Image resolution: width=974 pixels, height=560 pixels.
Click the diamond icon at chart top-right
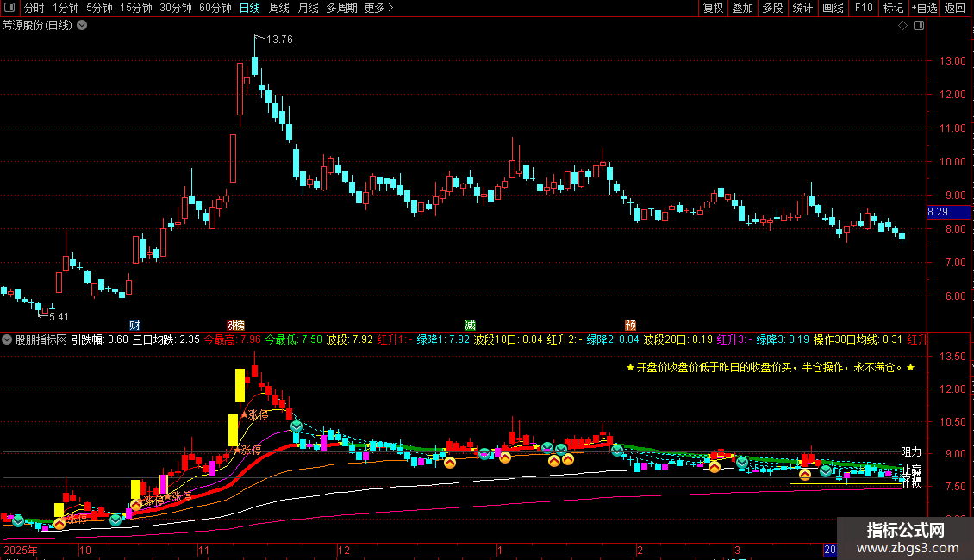[902, 26]
